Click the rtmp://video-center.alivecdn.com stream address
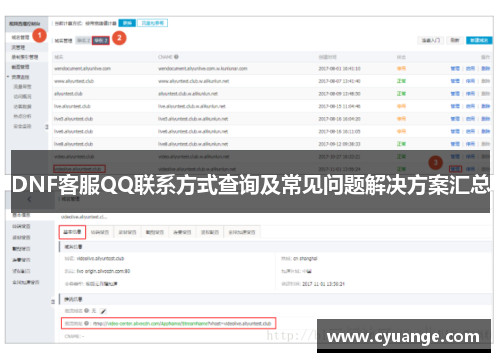The height and width of the screenshot is (362, 500). coord(182,323)
